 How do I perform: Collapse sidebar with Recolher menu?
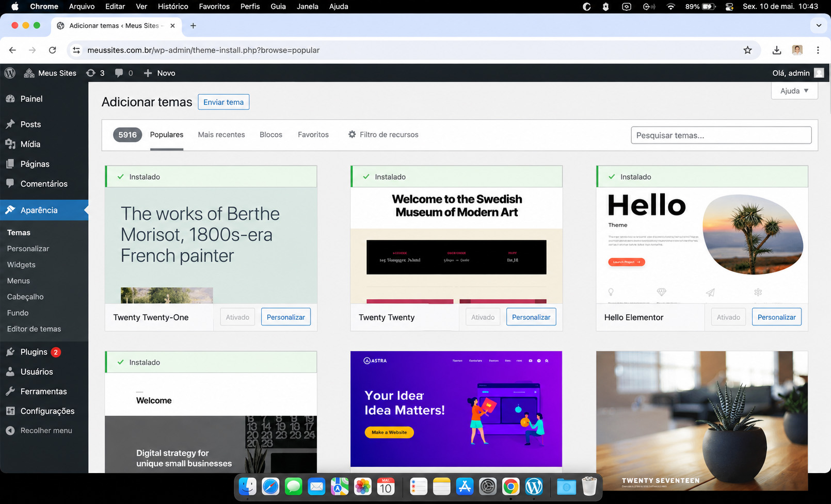[39, 430]
